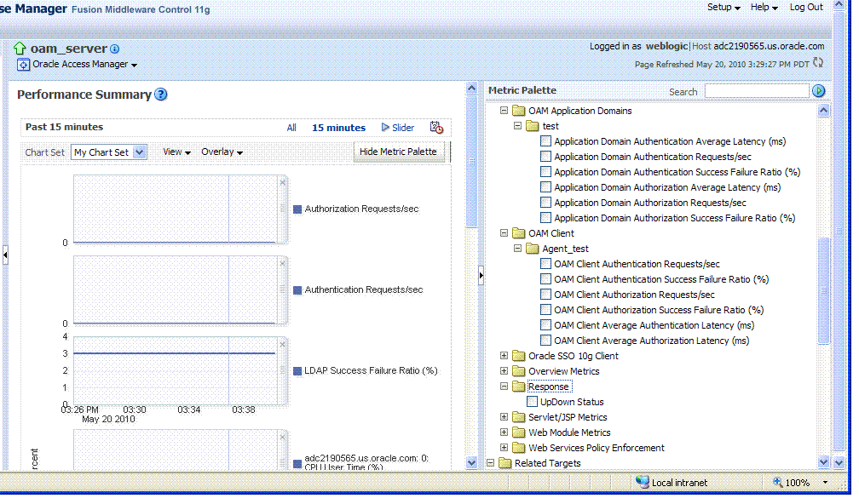Image resolution: width=859 pixels, height=504 pixels.
Task: Click the Servlet/JSP Metrics folder icon
Action: (x=518, y=417)
